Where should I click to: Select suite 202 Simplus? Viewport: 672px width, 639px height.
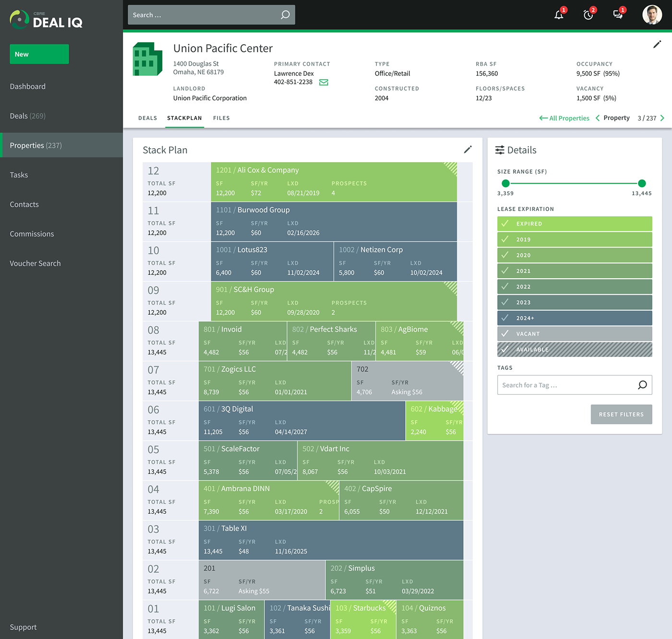(395, 580)
